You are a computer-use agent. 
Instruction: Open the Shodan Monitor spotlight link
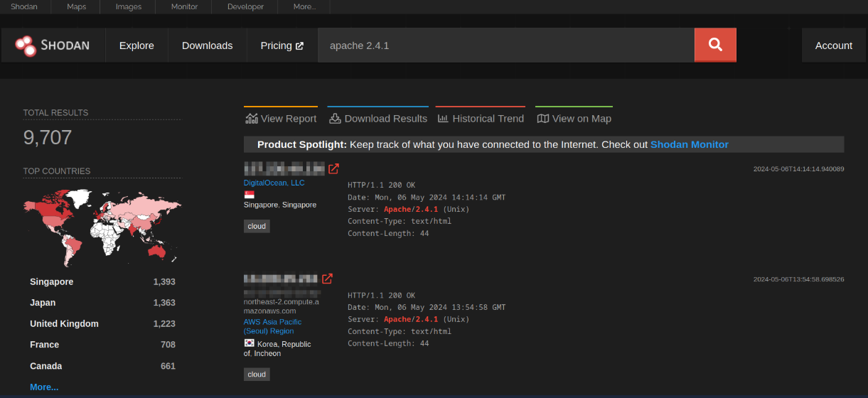click(x=690, y=144)
